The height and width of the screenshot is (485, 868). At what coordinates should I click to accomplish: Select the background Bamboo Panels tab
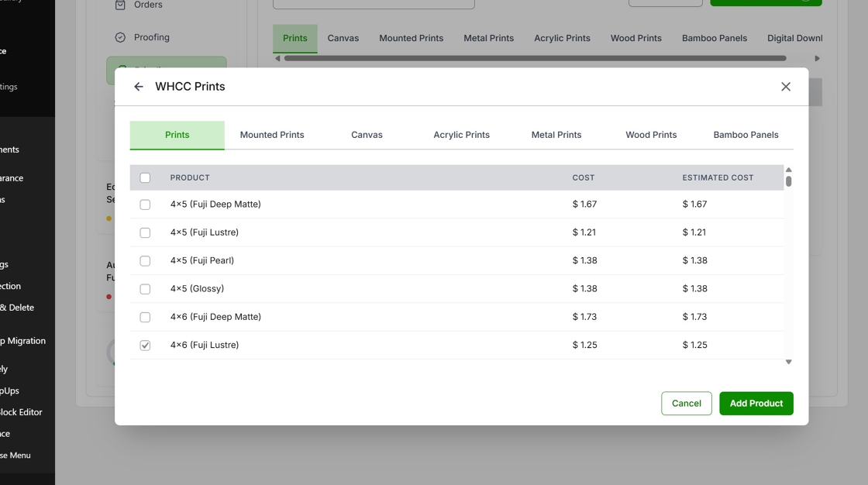tap(714, 38)
